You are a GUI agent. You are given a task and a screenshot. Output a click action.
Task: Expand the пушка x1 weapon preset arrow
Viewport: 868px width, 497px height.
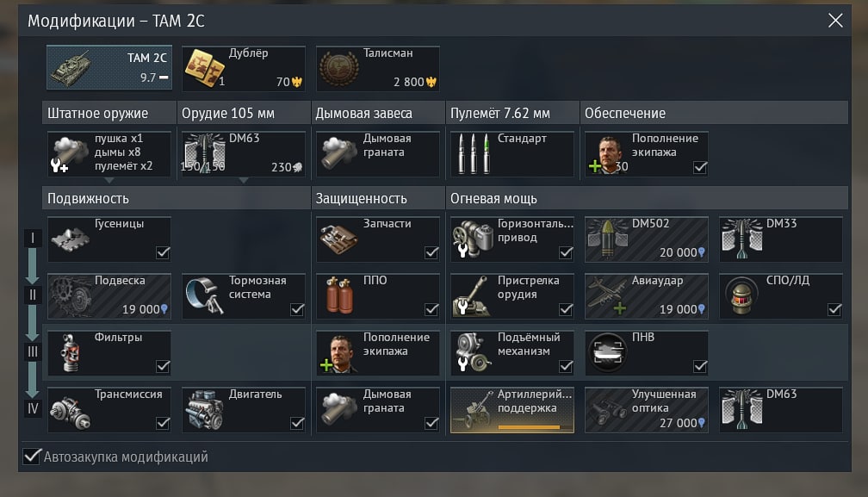[x=109, y=180]
